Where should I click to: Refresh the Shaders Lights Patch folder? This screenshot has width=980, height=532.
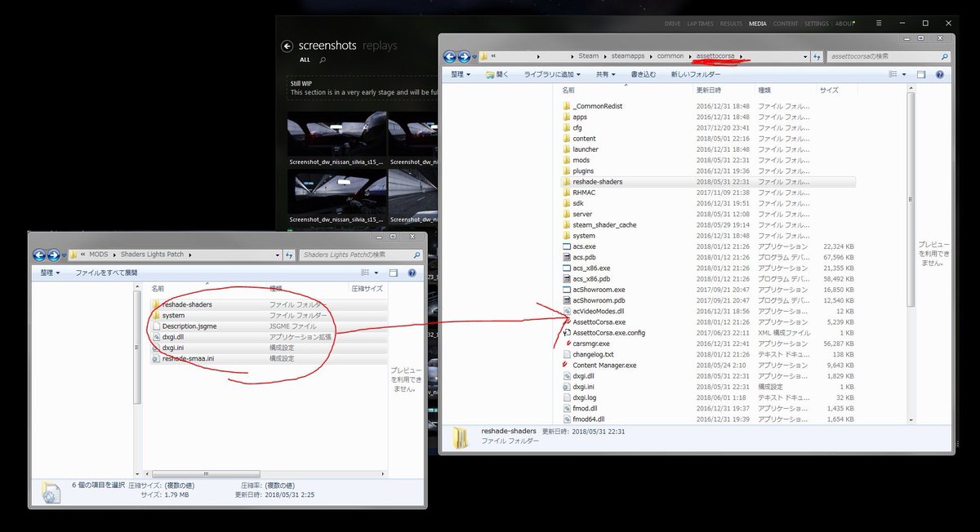tap(288, 255)
